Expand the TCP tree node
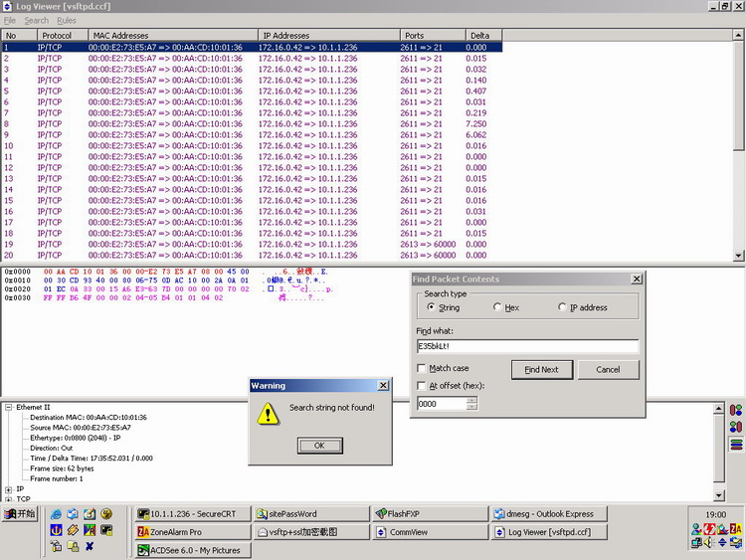Screen dimensions: 746x560 (x=8, y=499)
